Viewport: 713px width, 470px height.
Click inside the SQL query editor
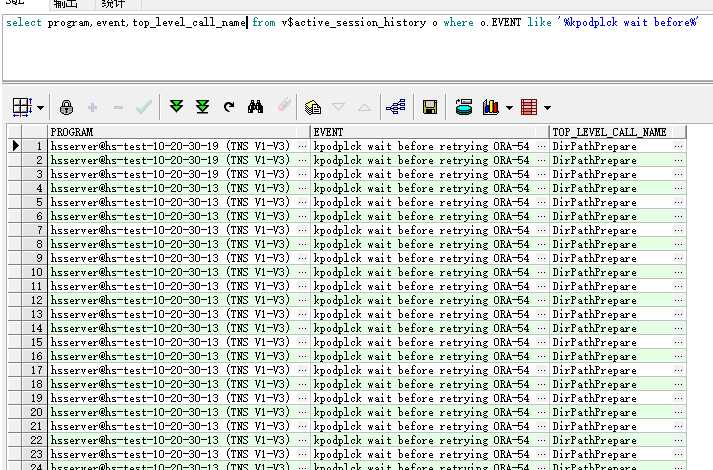357,48
